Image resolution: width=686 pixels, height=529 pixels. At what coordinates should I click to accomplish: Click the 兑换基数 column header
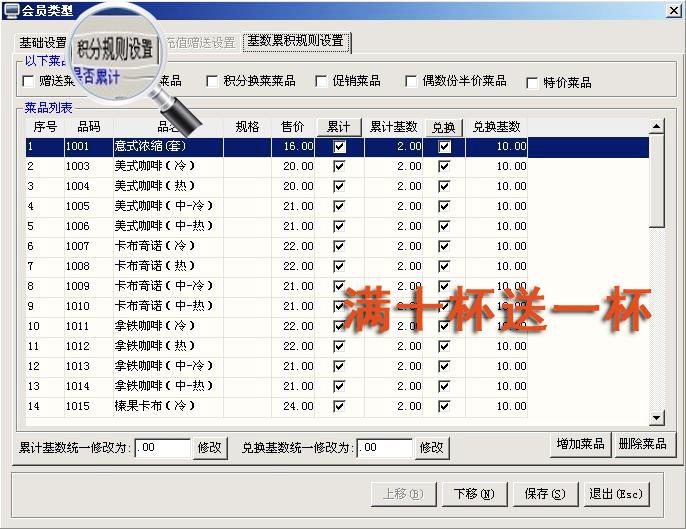coord(496,127)
